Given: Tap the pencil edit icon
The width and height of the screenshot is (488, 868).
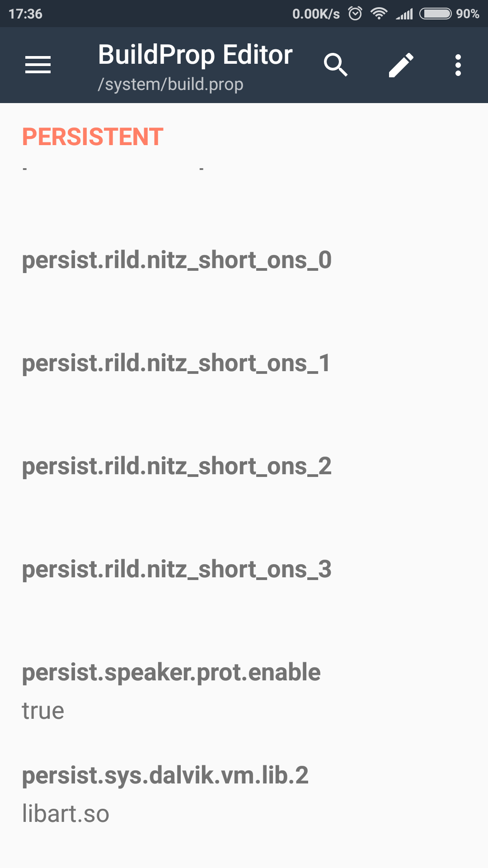Looking at the screenshot, I should coord(401,65).
